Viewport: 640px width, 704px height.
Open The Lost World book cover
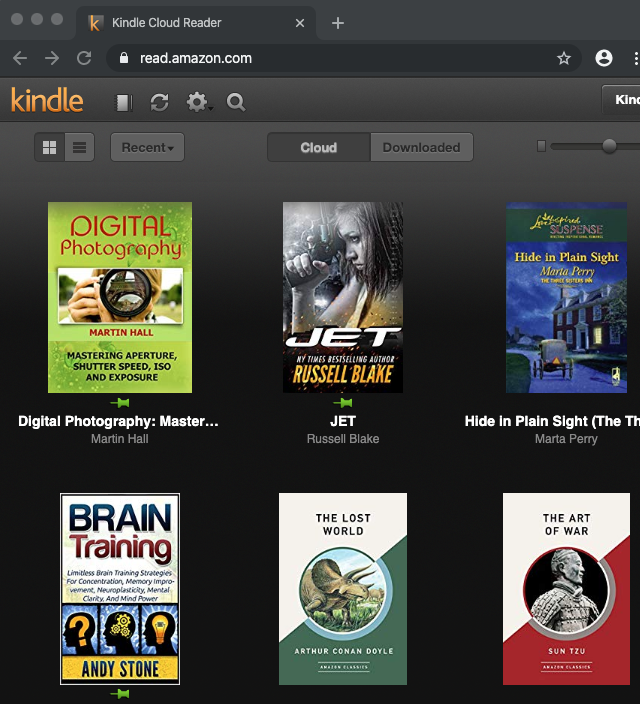343,589
